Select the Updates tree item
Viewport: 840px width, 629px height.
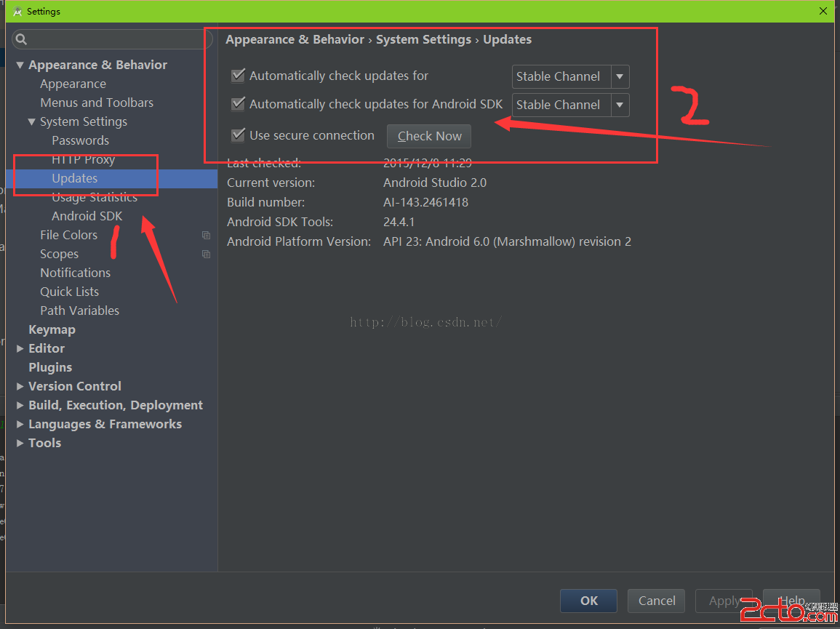coord(74,178)
